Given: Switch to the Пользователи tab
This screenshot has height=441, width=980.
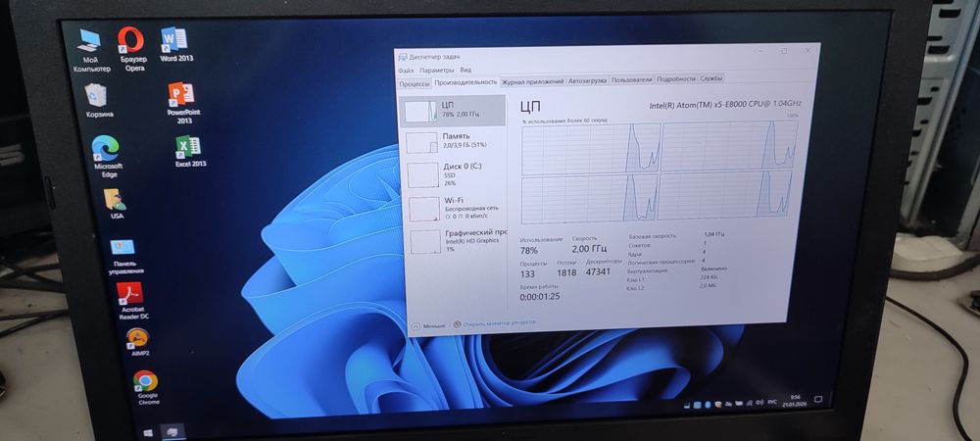Looking at the screenshot, I should (x=631, y=80).
